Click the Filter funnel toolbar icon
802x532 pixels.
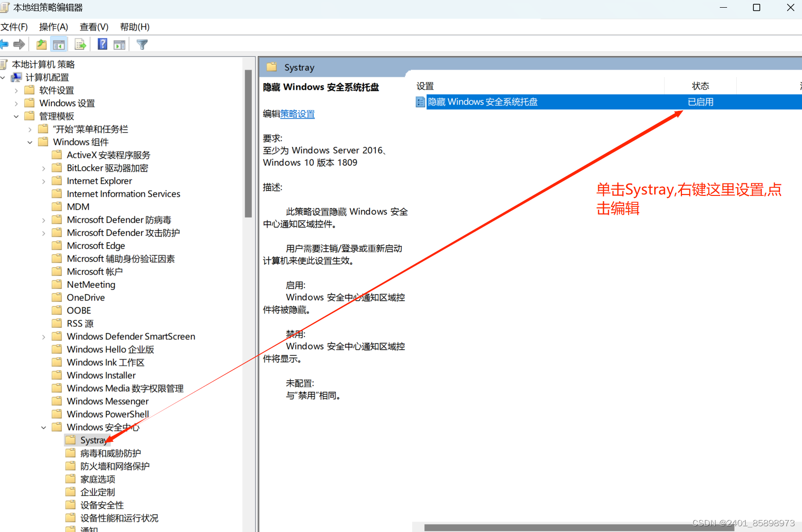point(142,45)
